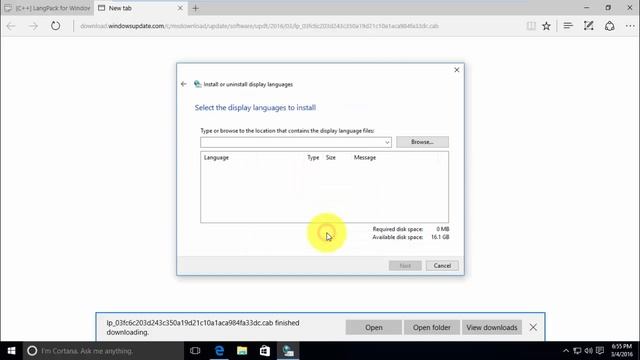640x360 pixels.
Task: Open Microsoft Edge from taskbar
Action: [x=219, y=351]
